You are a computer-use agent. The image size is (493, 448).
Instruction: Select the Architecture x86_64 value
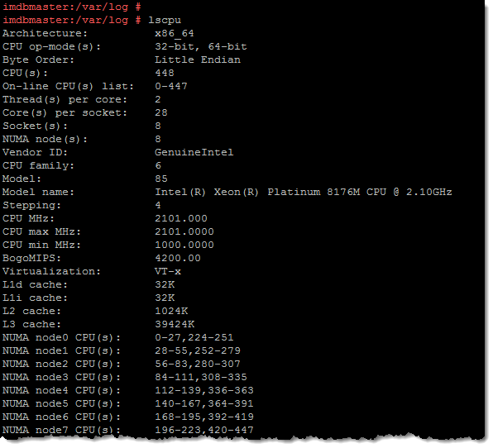(175, 33)
